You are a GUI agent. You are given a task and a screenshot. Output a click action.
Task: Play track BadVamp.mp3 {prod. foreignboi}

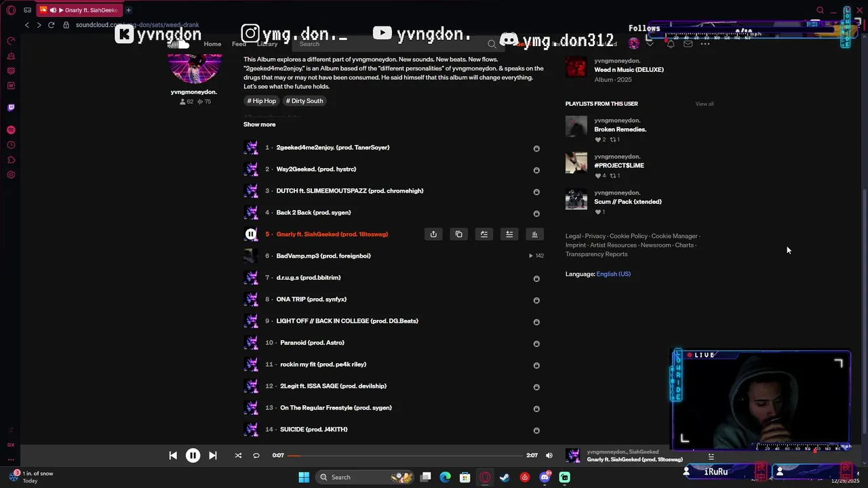[323, 256]
